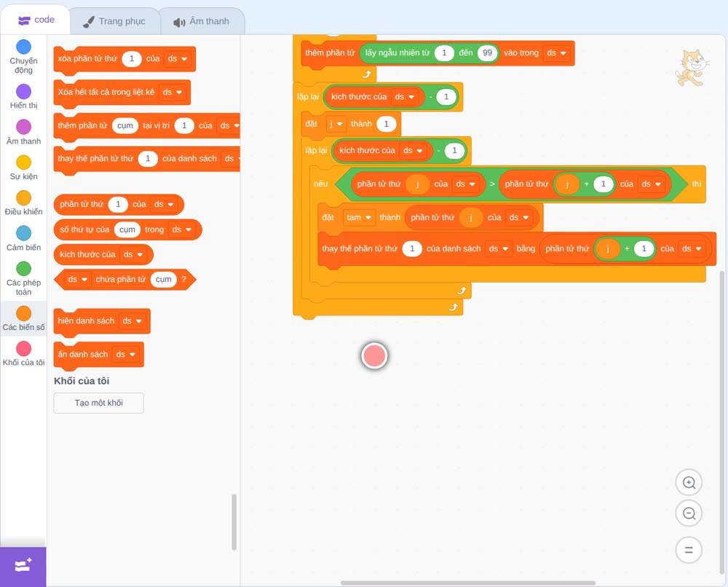Viewport: 728px width, 587px height.
Task: Reset workspace zoom with equals icon
Action: click(689, 550)
